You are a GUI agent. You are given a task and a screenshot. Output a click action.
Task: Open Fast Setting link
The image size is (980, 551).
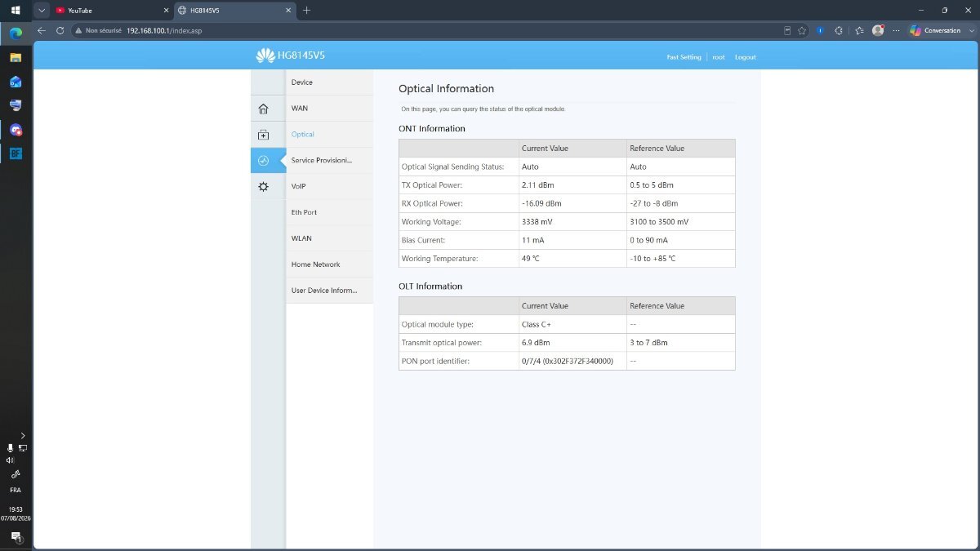pos(684,57)
